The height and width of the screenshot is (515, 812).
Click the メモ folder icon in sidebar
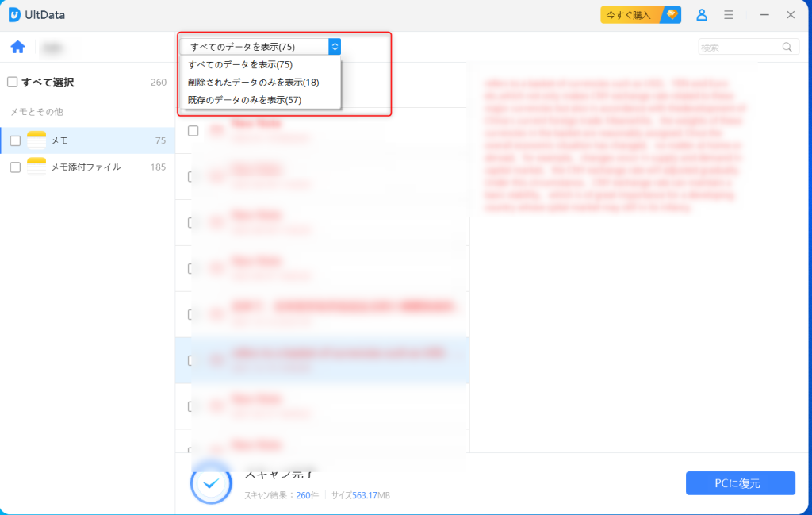[37, 139]
